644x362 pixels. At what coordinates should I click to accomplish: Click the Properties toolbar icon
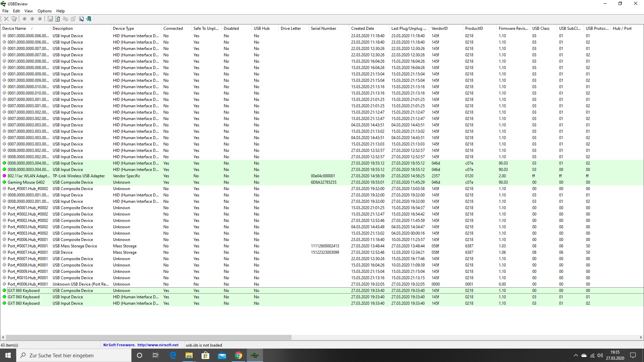73,19
